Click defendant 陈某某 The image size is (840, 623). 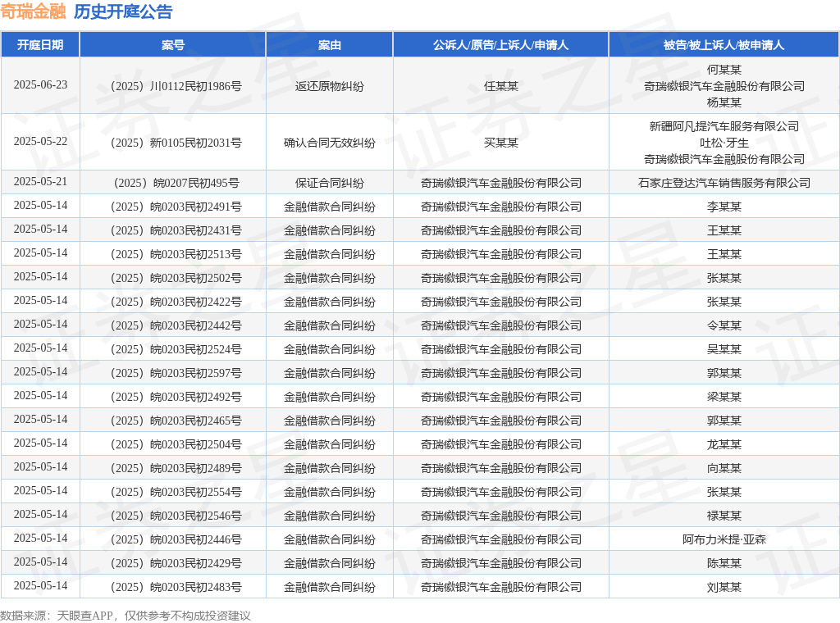[x=724, y=563]
